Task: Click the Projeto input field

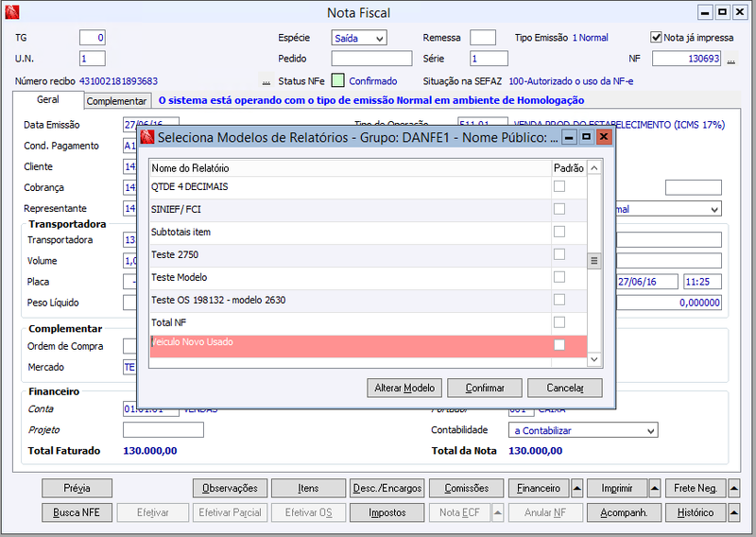Action: coord(163,430)
